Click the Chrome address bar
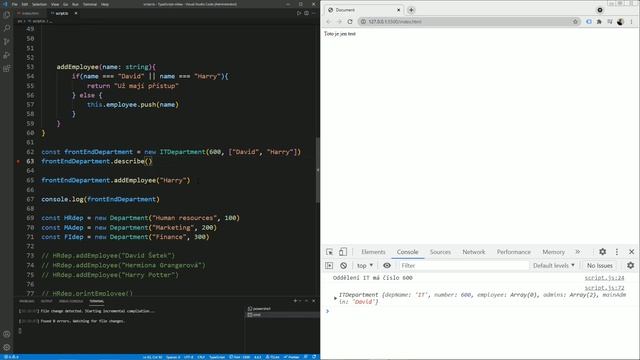Image resolution: width=640 pixels, height=360 pixels. pyautogui.click(x=469, y=22)
